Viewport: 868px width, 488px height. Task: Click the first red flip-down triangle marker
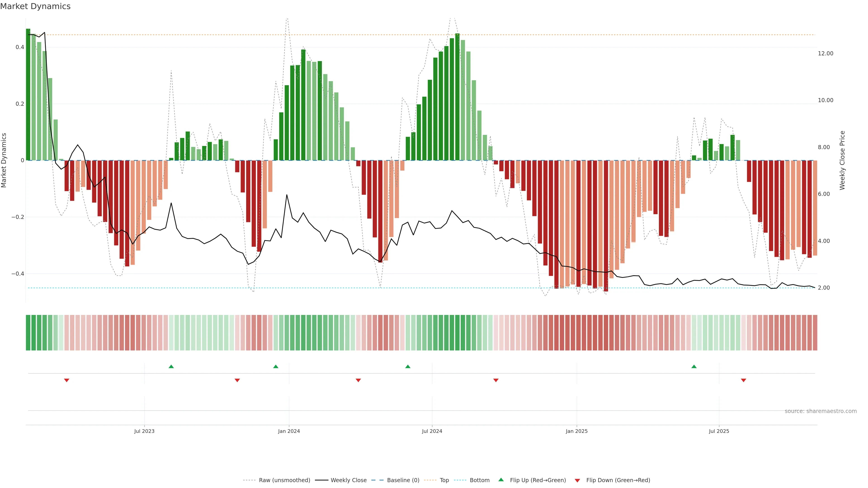point(67,380)
